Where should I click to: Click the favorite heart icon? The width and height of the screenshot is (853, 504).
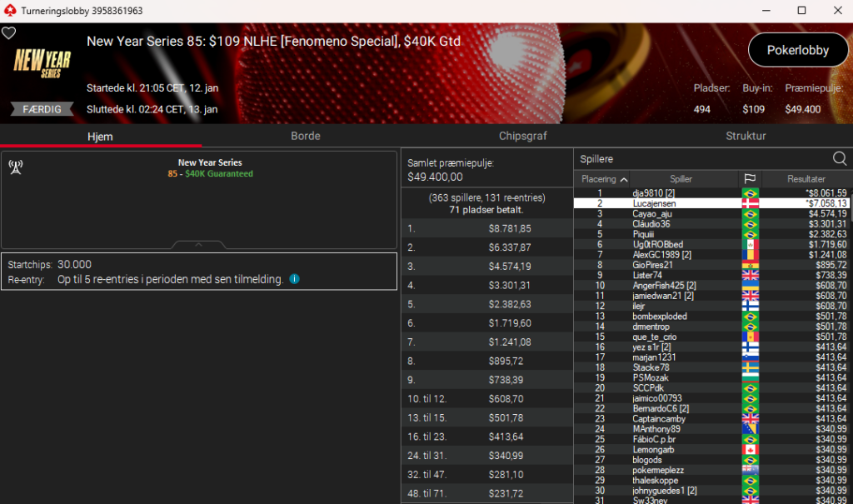(x=8, y=33)
